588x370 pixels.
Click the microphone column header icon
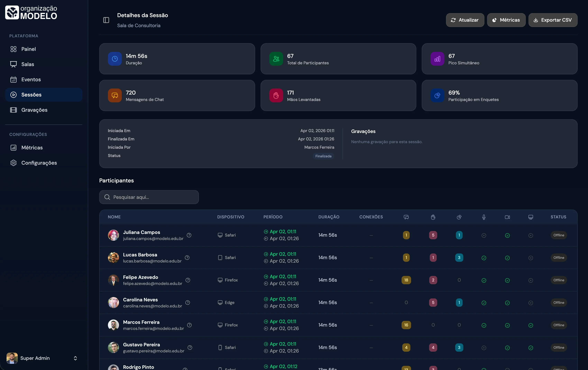click(484, 217)
